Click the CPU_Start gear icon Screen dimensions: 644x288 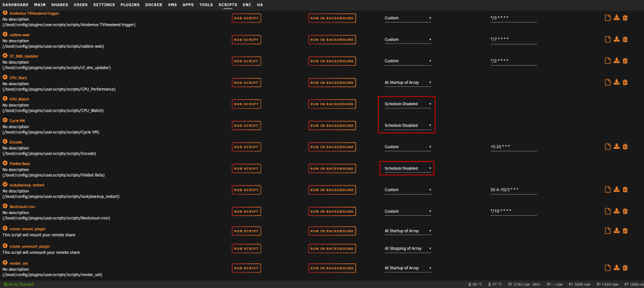tap(5, 77)
